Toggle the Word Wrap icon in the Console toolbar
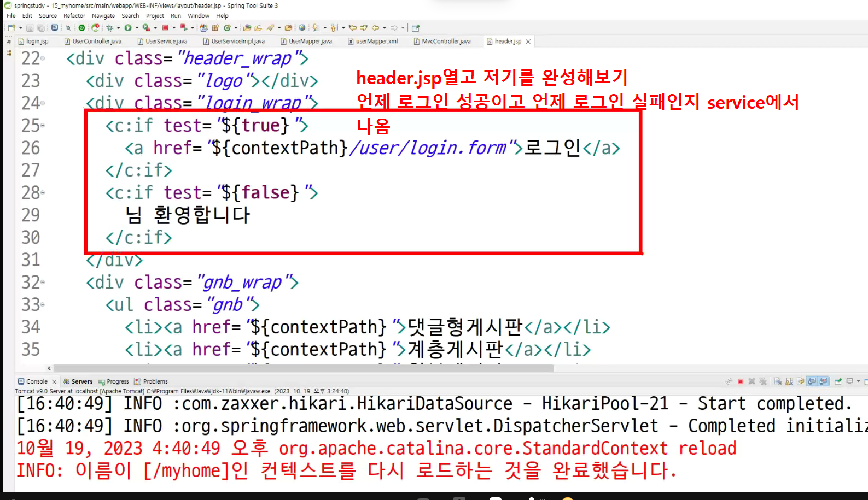Viewport: 868px width, 500px height. [x=801, y=381]
